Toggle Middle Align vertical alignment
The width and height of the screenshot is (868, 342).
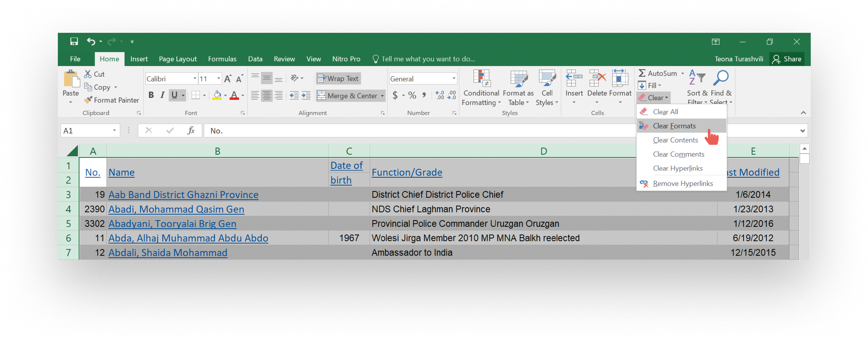(267, 78)
